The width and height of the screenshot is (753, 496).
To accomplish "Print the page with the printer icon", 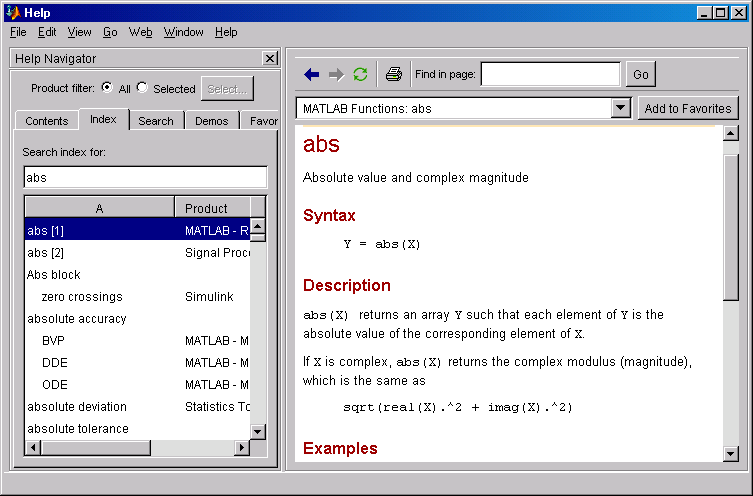I will coord(394,74).
